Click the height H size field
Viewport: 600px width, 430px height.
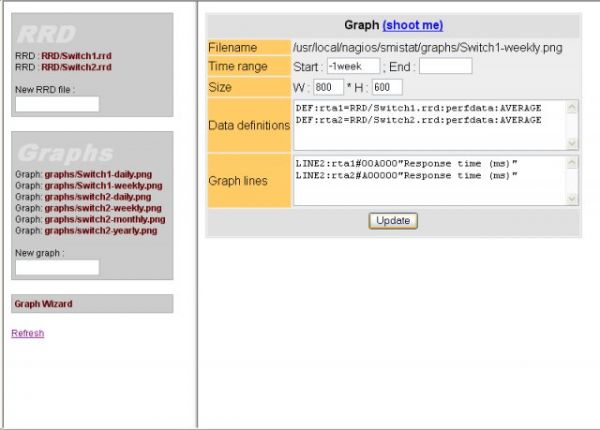tap(386, 87)
